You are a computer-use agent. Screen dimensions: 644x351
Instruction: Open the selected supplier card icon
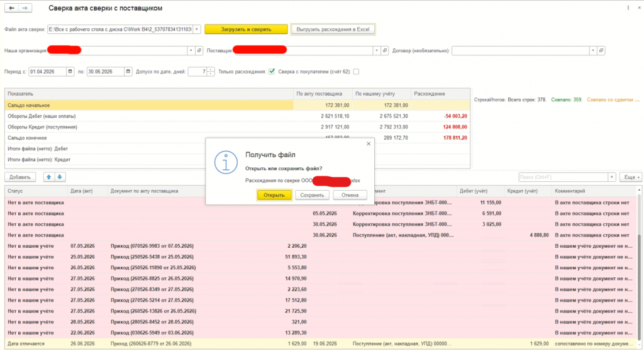pyautogui.click(x=385, y=50)
